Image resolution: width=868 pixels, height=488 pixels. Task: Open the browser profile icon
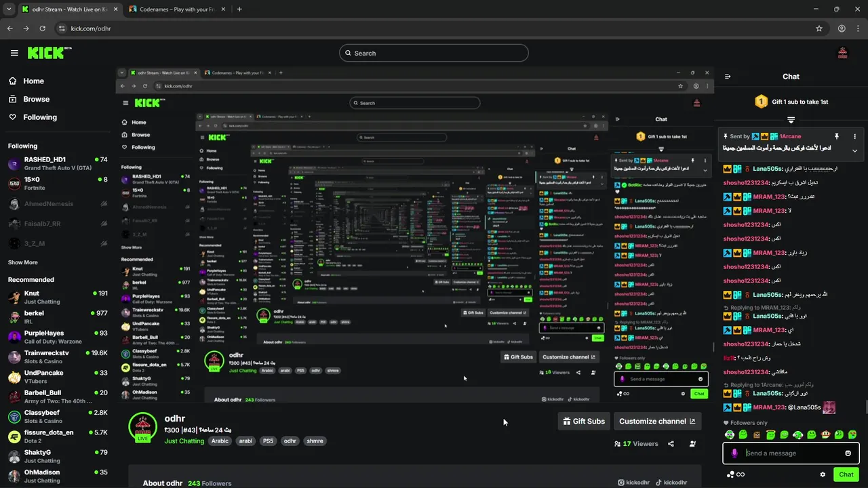tap(842, 28)
